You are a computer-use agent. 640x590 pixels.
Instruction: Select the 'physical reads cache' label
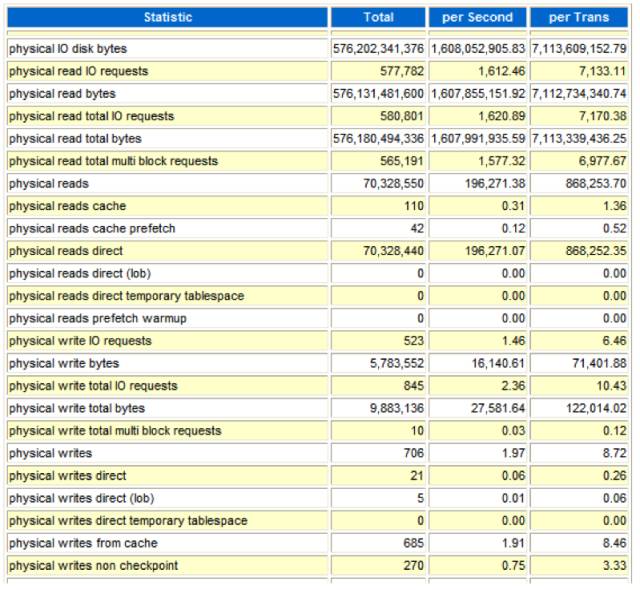click(67, 206)
